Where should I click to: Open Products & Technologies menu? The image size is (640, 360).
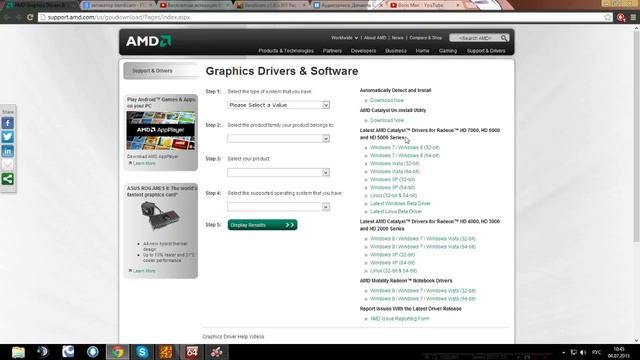286,51
